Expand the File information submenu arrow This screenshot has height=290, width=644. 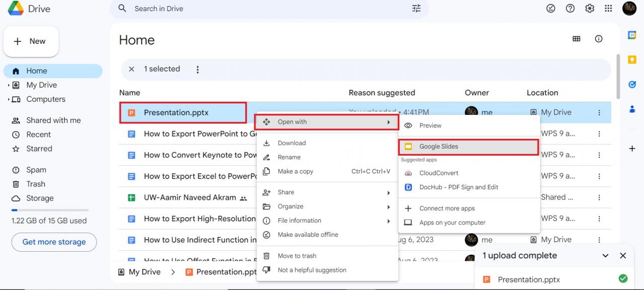point(389,221)
